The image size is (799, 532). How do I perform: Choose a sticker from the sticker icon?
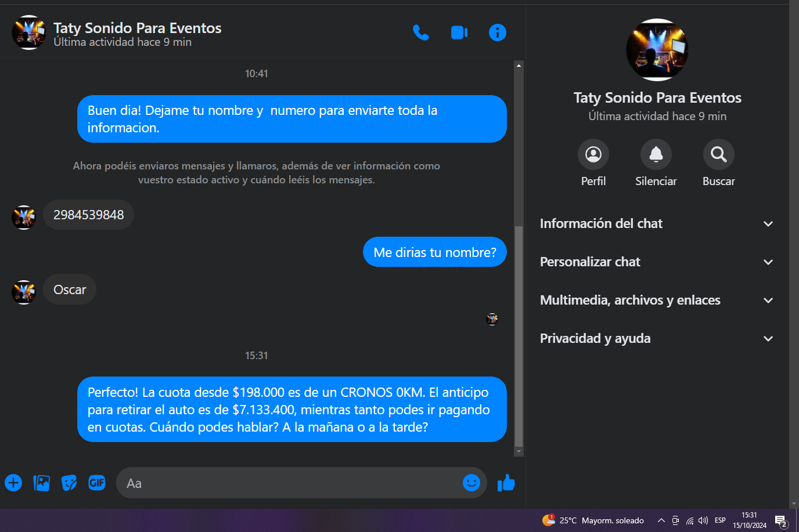[x=69, y=483]
